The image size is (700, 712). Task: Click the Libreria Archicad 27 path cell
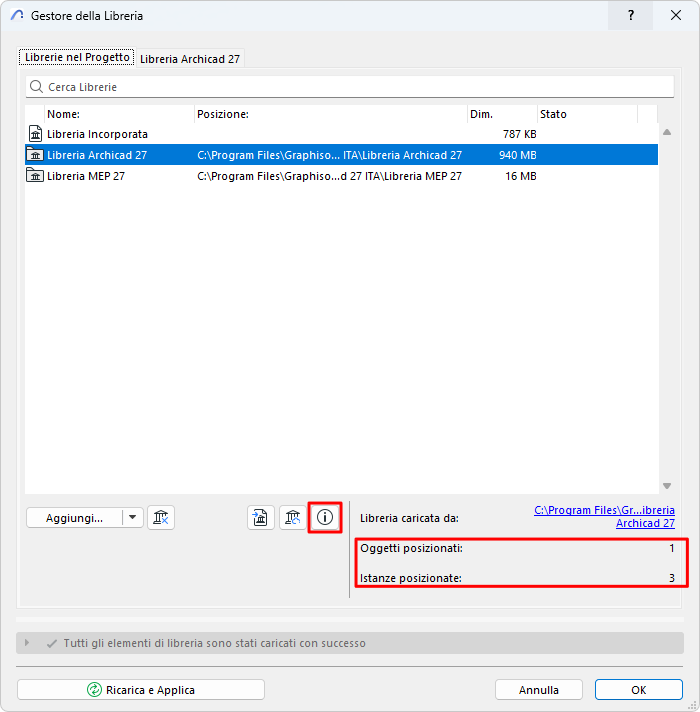pos(329,155)
